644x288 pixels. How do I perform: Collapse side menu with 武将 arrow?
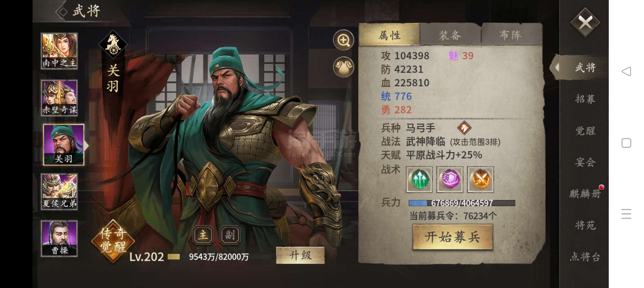point(557,67)
